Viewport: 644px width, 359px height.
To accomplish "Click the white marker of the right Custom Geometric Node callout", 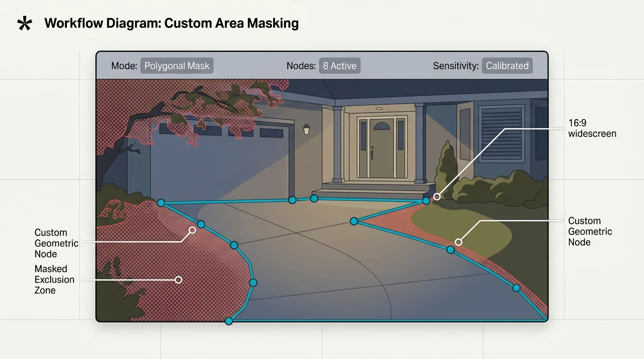I will click(459, 242).
